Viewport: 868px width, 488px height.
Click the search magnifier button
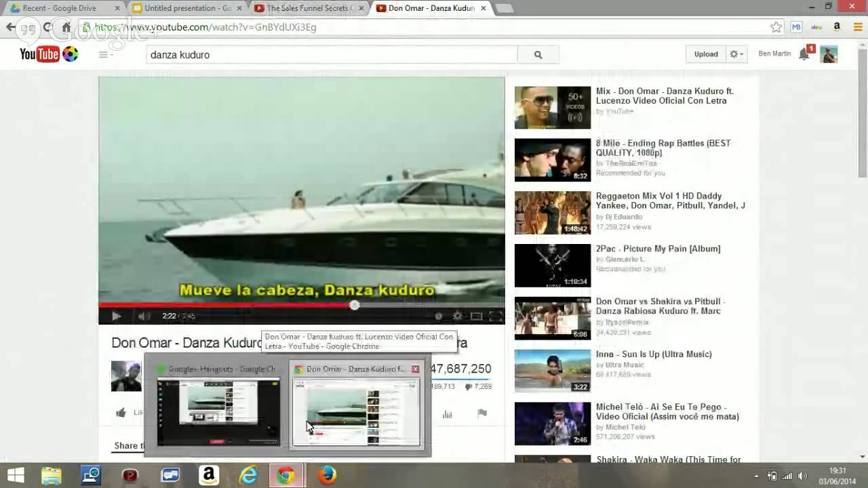coord(538,55)
